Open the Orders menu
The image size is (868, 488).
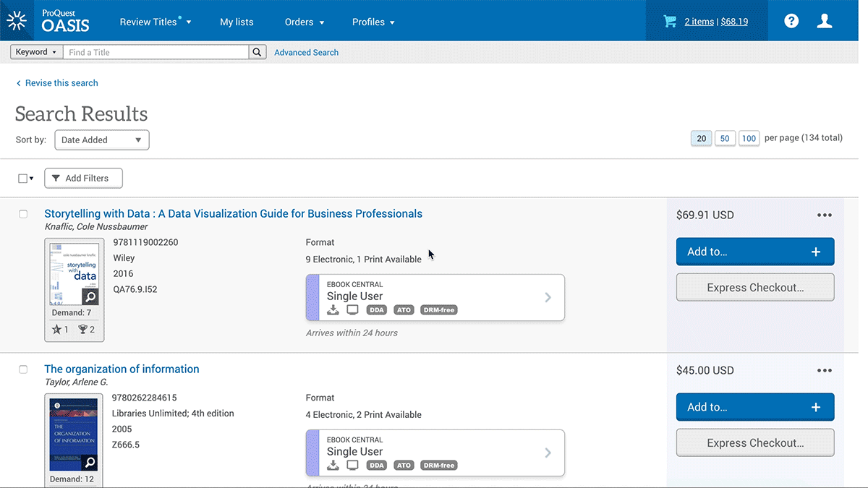(305, 22)
